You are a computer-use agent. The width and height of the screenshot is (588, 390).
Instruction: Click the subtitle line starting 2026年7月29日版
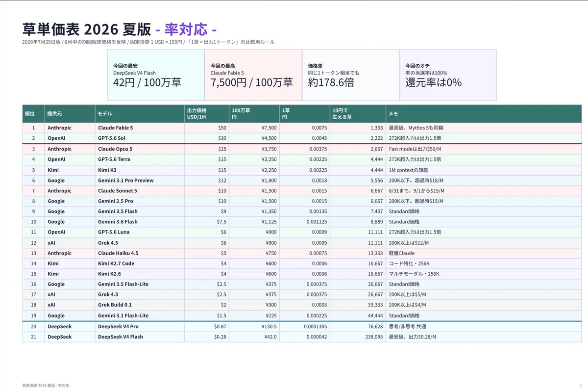click(148, 42)
